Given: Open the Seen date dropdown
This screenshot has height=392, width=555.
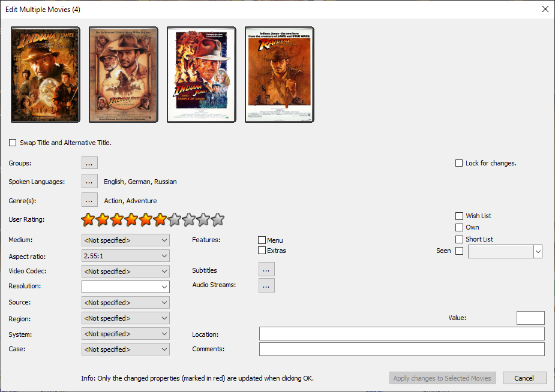Looking at the screenshot, I should tap(538, 251).
